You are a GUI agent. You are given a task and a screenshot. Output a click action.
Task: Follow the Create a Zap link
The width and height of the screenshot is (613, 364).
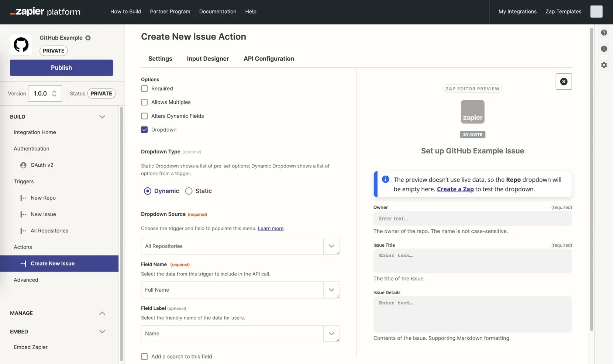455,189
